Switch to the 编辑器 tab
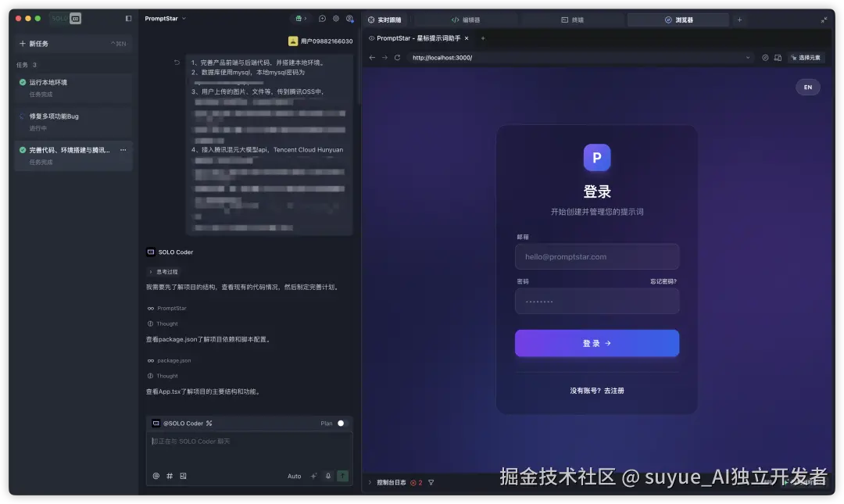 (x=466, y=20)
